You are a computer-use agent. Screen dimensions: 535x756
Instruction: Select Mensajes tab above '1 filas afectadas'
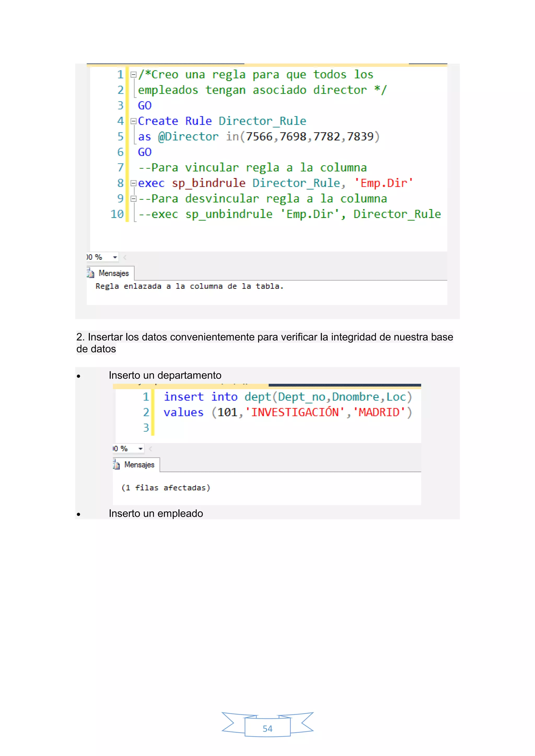(139, 465)
